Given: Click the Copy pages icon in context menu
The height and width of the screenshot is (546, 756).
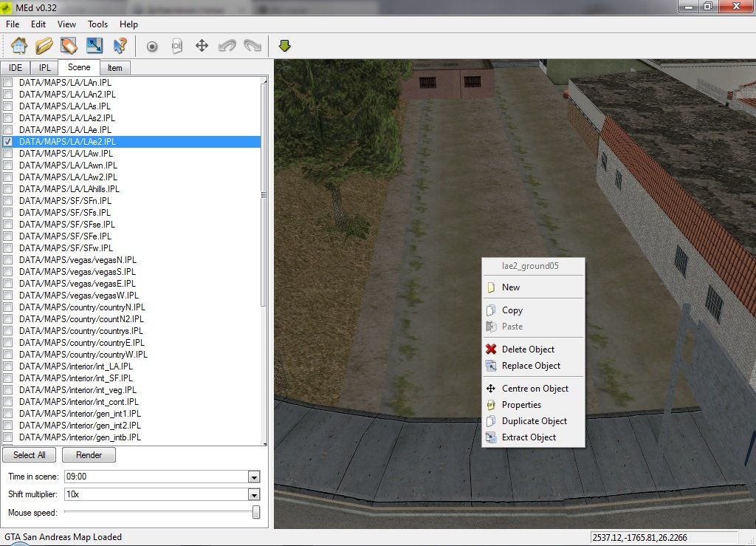Looking at the screenshot, I should tap(491, 310).
